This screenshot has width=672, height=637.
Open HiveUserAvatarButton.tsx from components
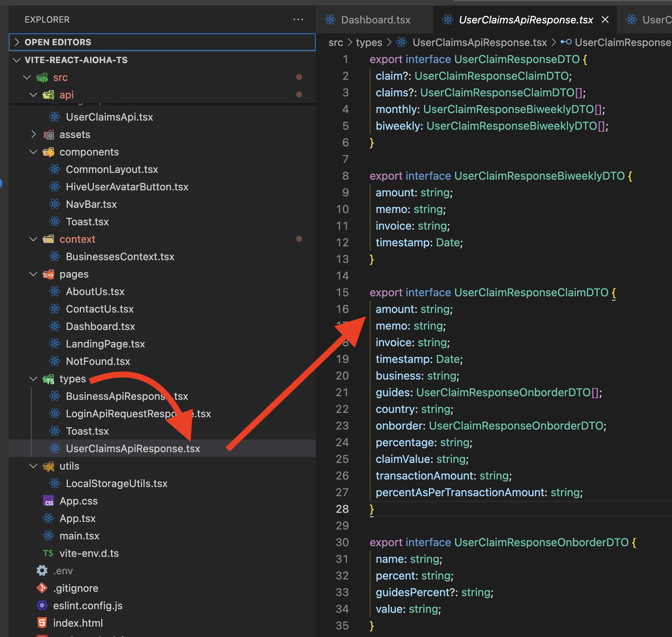(127, 187)
